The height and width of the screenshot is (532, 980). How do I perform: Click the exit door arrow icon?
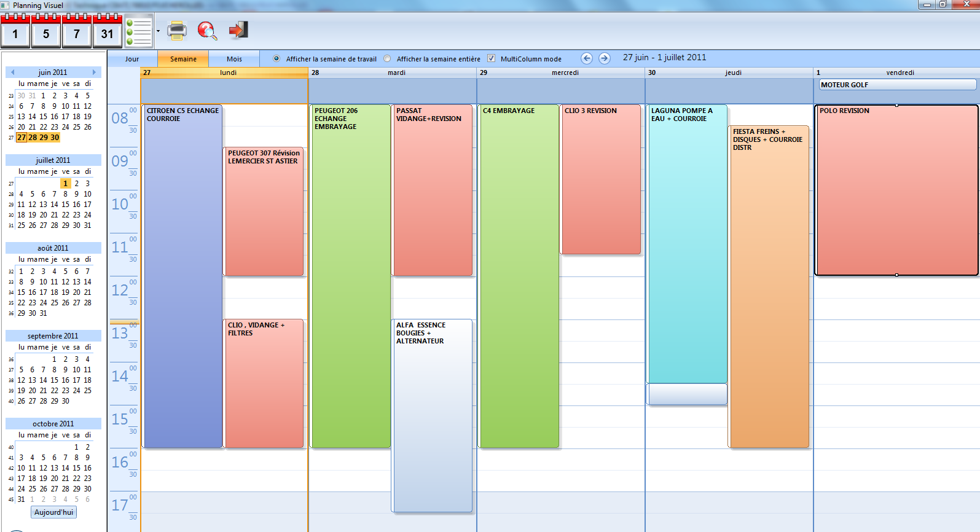pos(238,30)
